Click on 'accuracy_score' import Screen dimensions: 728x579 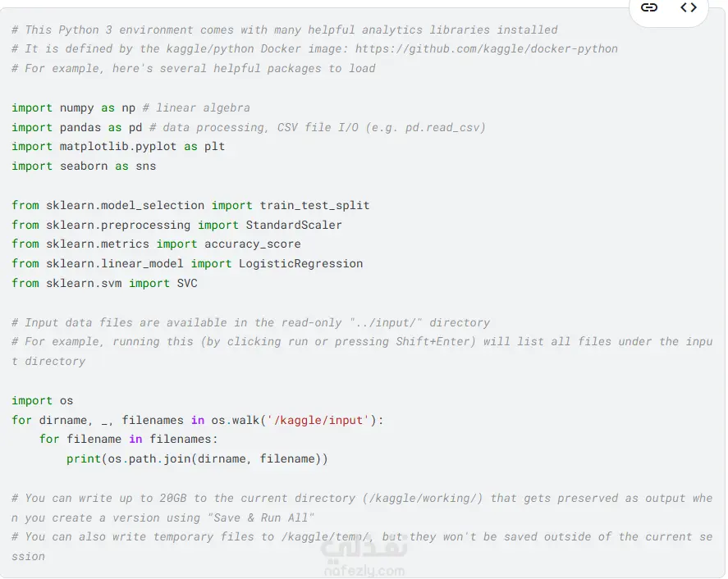pos(253,244)
